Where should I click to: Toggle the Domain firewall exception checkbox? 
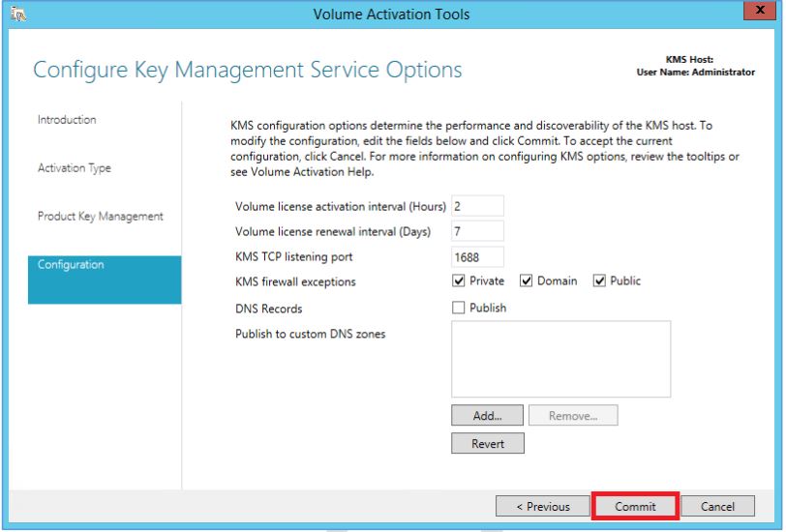click(x=526, y=281)
